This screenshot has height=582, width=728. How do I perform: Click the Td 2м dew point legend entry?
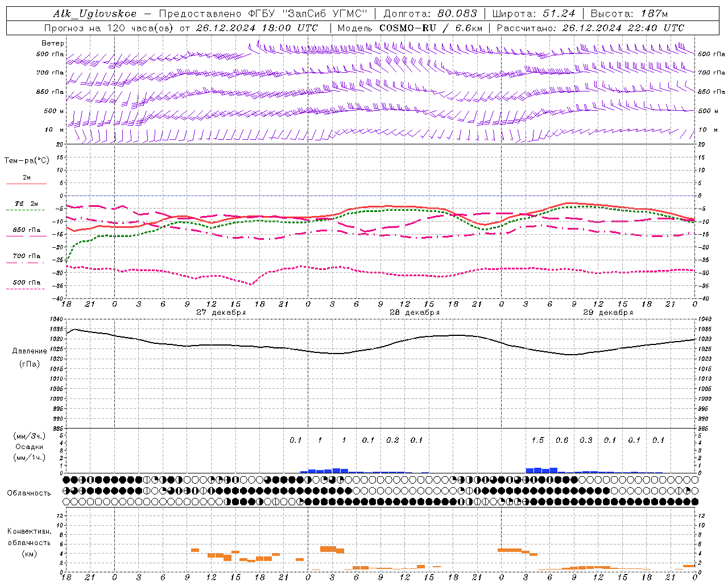[27, 203]
